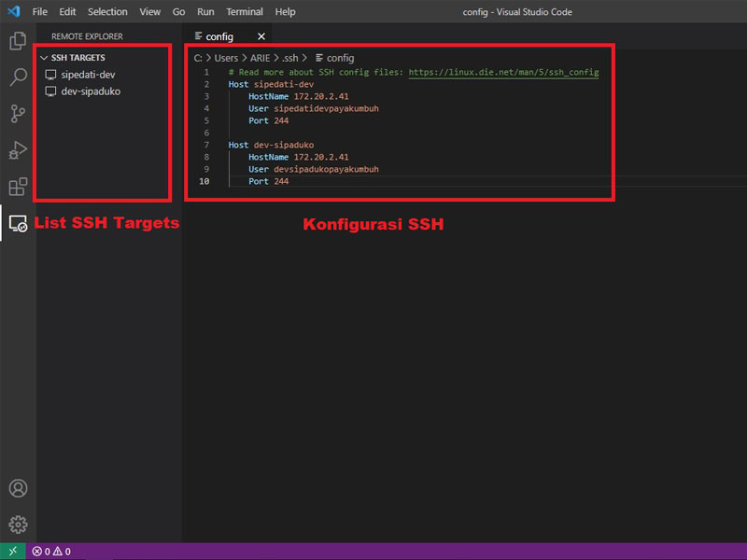This screenshot has height=560, width=747.
Task: Open the Extensions view icon
Action: tap(18, 186)
